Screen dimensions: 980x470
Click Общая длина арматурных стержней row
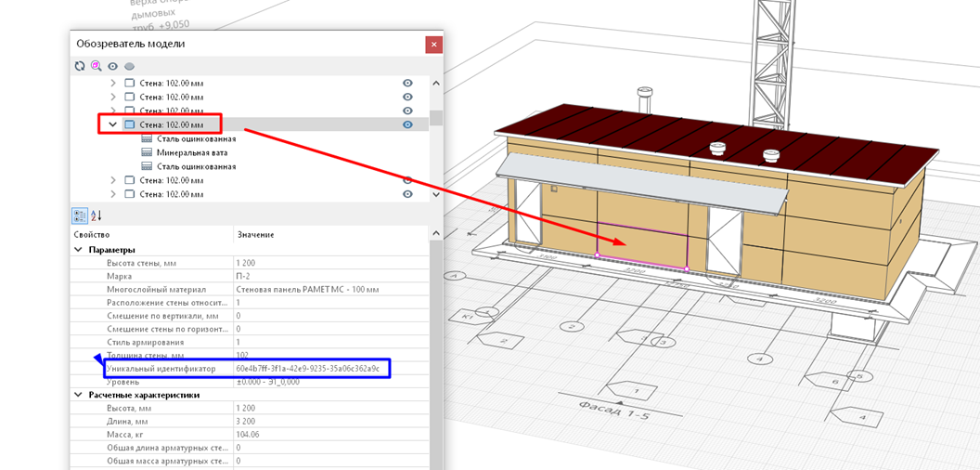pos(250,448)
